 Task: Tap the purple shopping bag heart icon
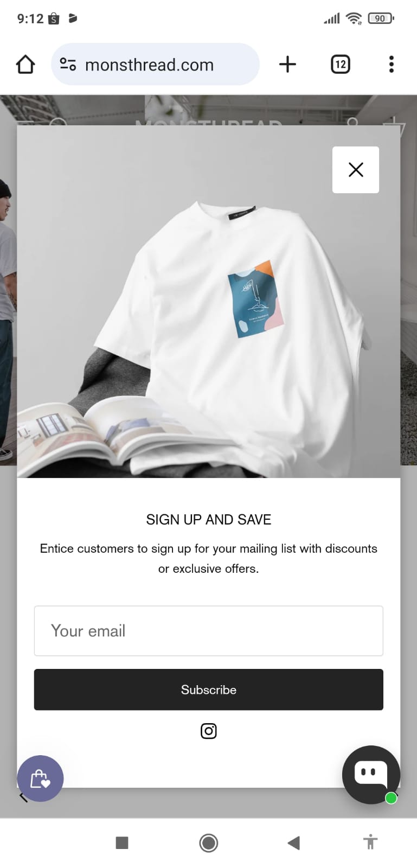click(x=40, y=778)
